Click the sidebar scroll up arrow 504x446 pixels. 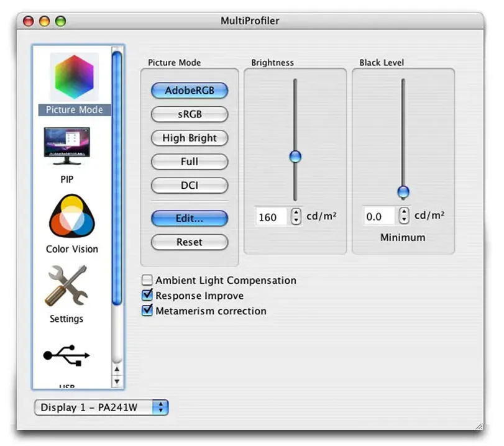[x=117, y=369]
